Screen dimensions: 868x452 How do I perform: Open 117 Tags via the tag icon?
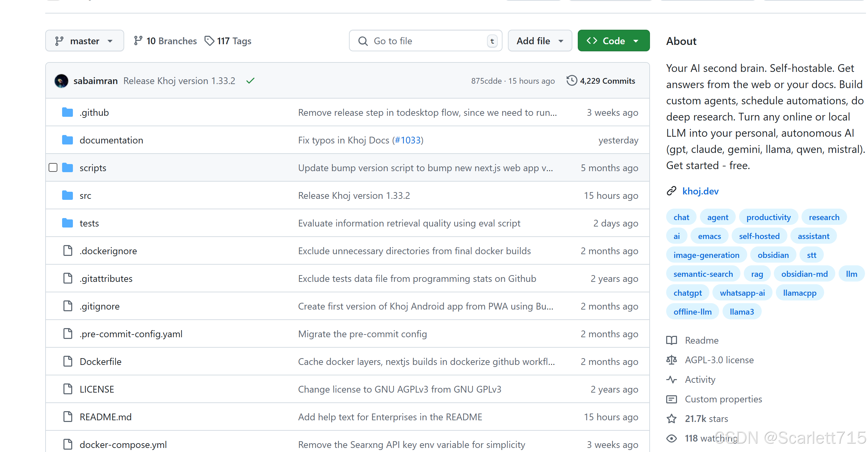coord(209,41)
